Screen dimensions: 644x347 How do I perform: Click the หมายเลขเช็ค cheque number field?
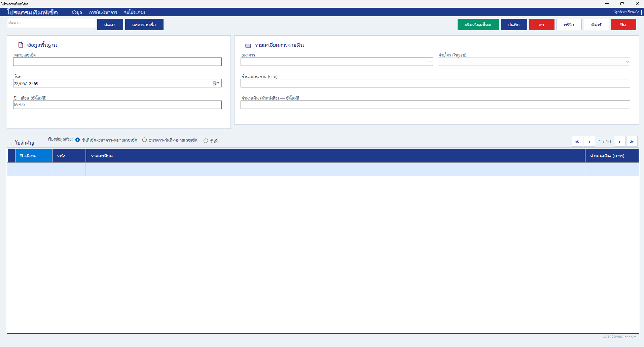pos(117,62)
